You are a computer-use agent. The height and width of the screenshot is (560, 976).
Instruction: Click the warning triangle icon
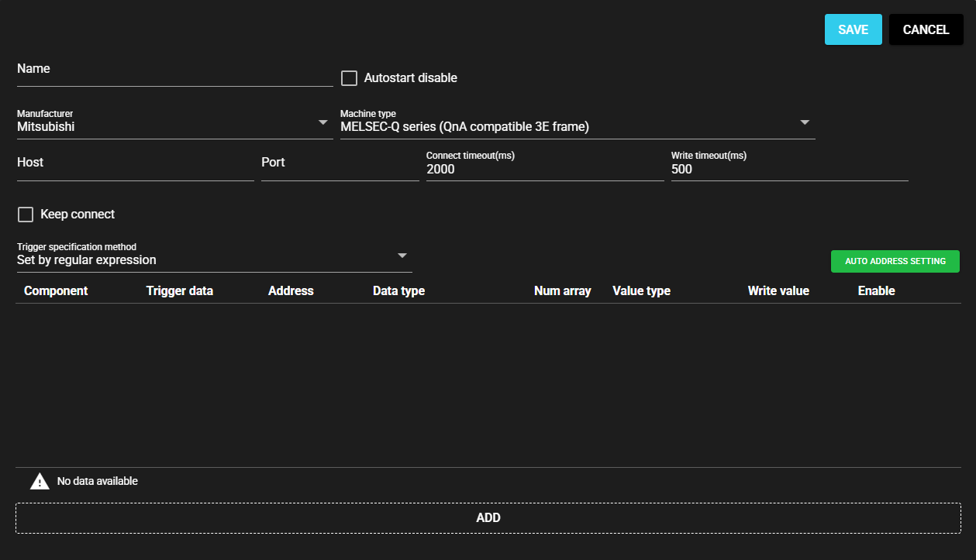(40, 482)
